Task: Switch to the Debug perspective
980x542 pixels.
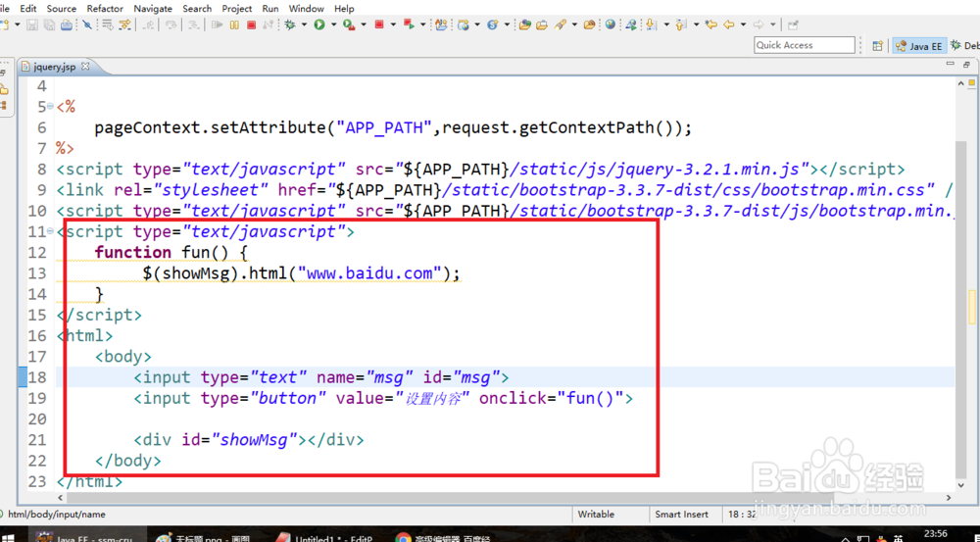Action: coord(965,46)
